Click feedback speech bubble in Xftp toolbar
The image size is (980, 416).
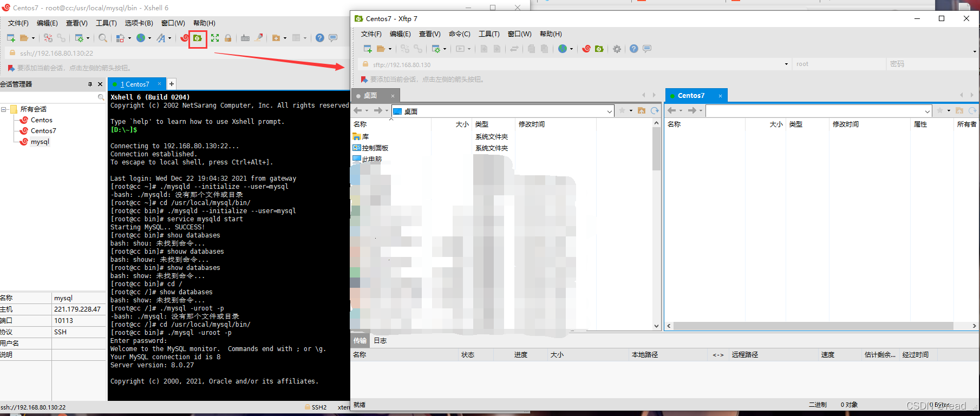click(x=647, y=49)
